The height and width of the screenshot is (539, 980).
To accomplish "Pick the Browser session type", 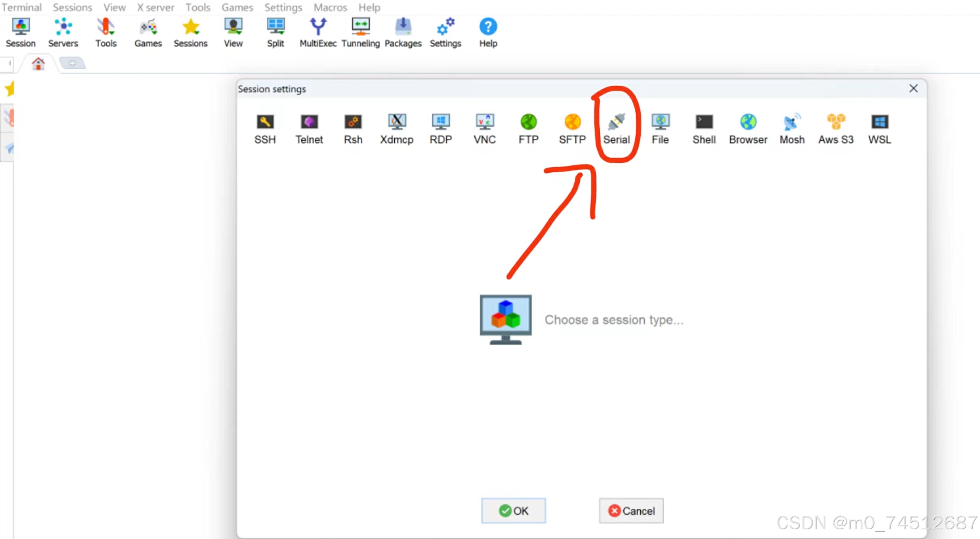I will [x=748, y=129].
